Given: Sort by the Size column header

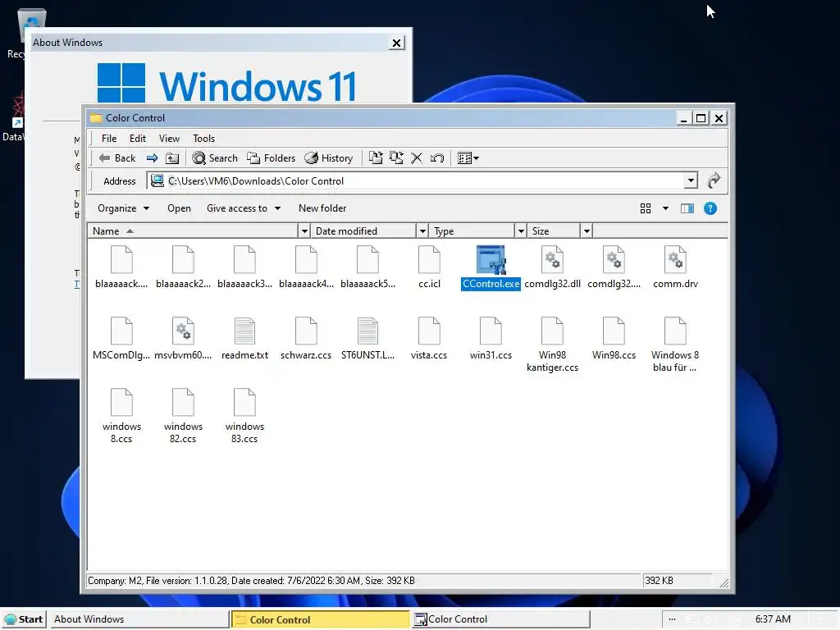Looking at the screenshot, I should [554, 231].
